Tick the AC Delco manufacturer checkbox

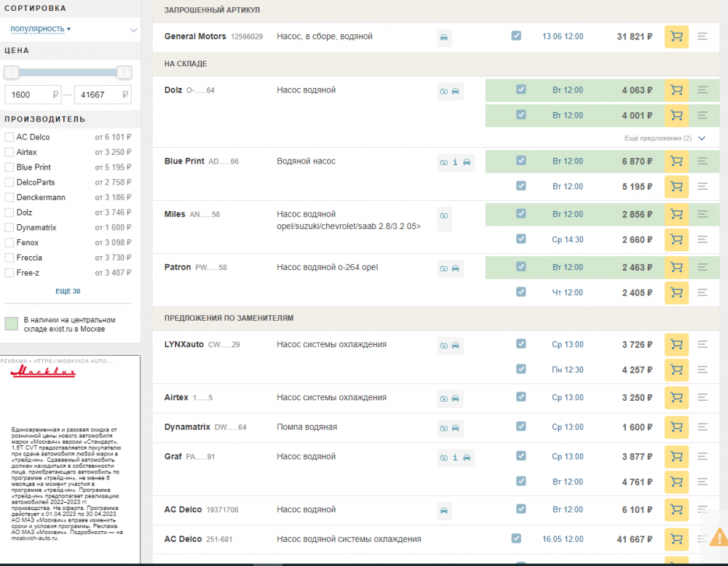[x=9, y=137]
